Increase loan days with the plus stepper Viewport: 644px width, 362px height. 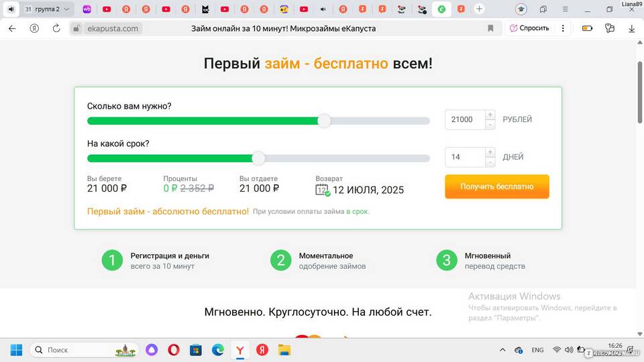[490, 152]
